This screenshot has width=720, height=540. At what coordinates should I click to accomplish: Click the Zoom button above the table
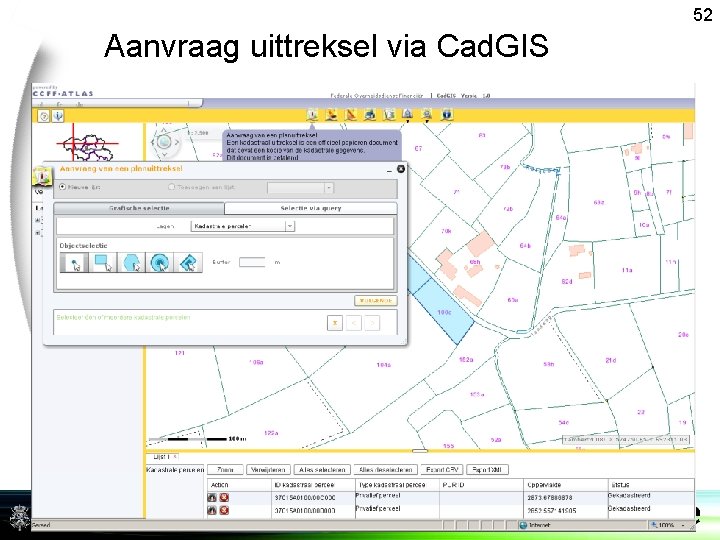[225, 470]
